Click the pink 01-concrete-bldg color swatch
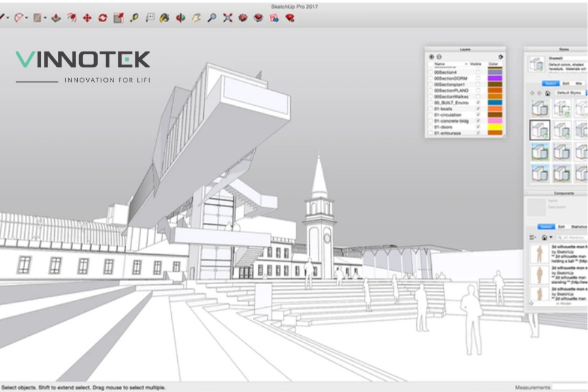 click(495, 121)
